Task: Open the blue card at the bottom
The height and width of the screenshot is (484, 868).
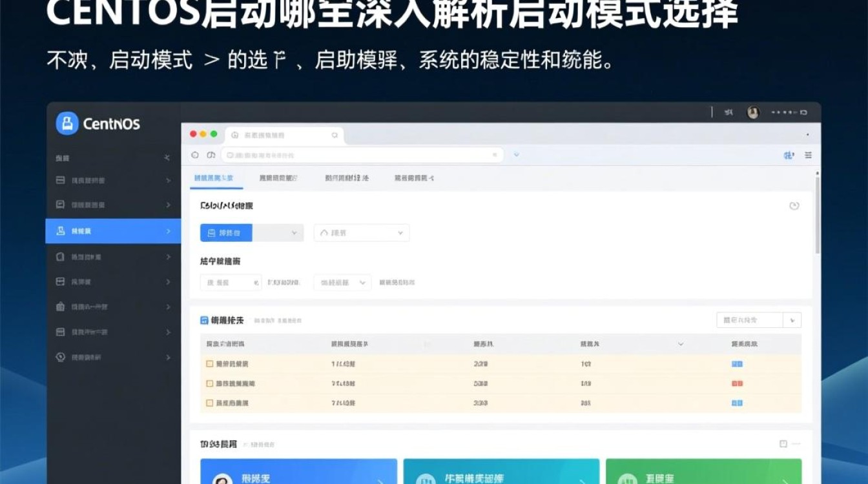Action: point(298,471)
